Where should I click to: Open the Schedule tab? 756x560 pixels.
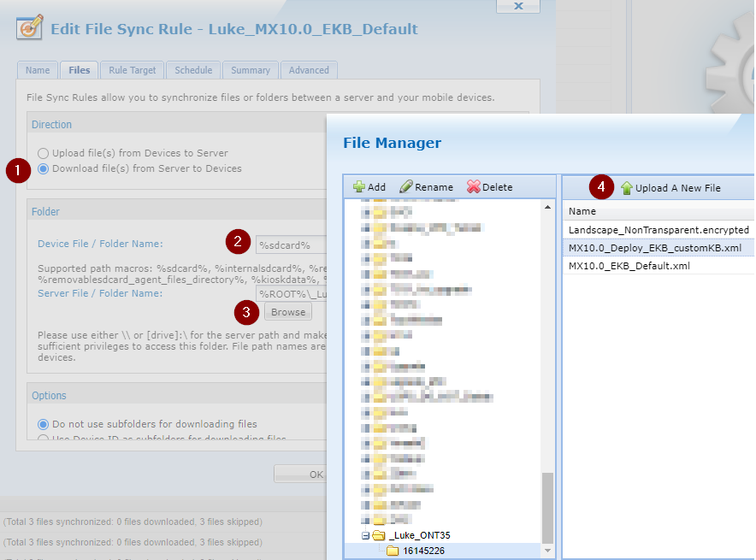pyautogui.click(x=192, y=70)
